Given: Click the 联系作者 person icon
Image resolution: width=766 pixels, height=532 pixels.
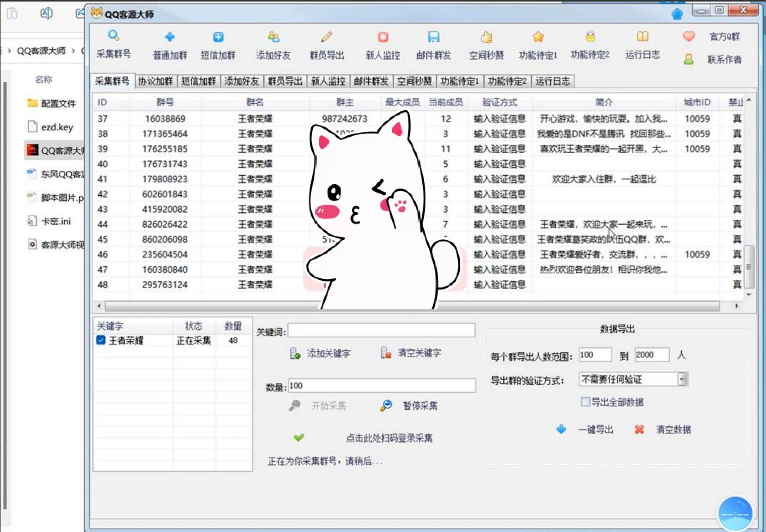Looking at the screenshot, I should click(x=689, y=59).
